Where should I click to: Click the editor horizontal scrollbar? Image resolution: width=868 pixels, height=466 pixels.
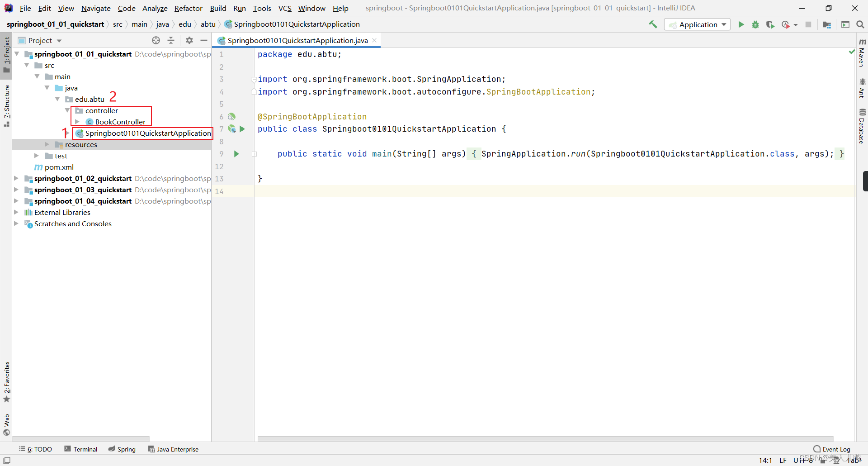coord(545,438)
